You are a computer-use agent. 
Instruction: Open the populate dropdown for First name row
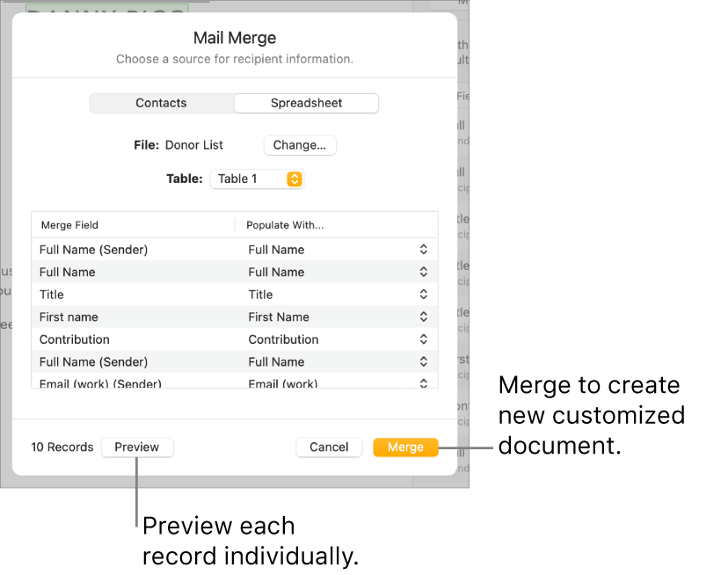coord(423,317)
